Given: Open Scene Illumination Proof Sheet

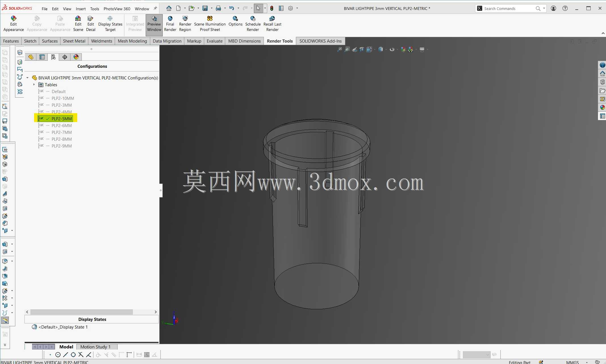Looking at the screenshot, I should click(x=210, y=24).
